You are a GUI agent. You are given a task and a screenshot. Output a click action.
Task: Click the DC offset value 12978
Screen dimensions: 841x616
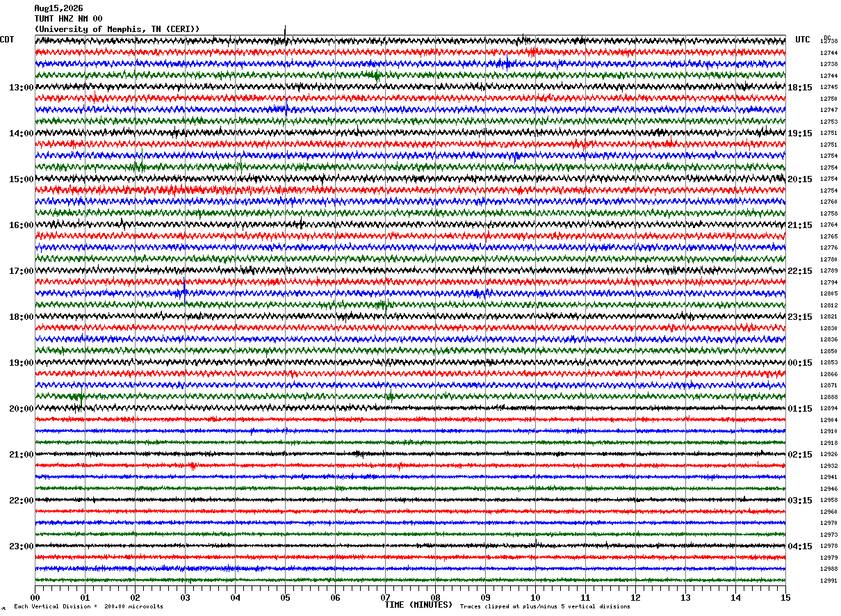click(x=829, y=546)
